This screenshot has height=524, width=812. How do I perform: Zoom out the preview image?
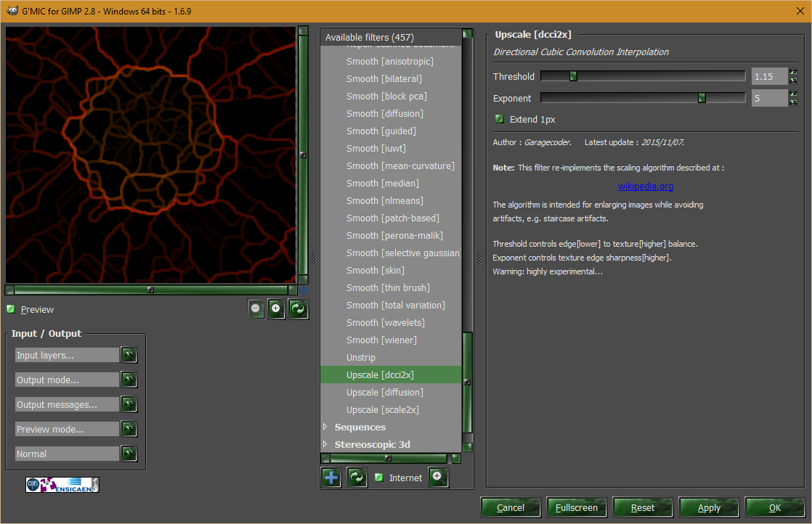click(x=256, y=309)
